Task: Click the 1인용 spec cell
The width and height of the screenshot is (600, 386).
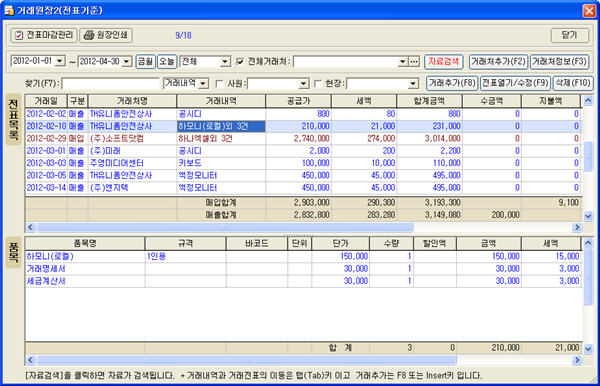Action: (186, 256)
